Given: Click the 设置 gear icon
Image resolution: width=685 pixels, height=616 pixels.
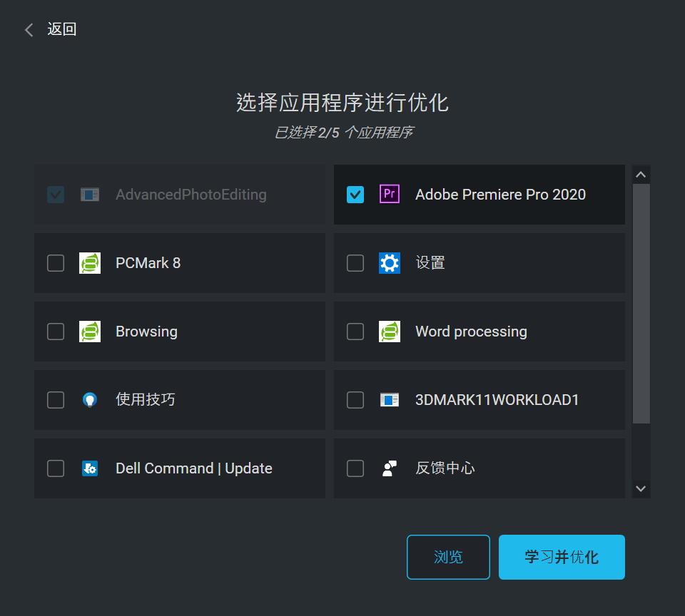Looking at the screenshot, I should (x=390, y=262).
